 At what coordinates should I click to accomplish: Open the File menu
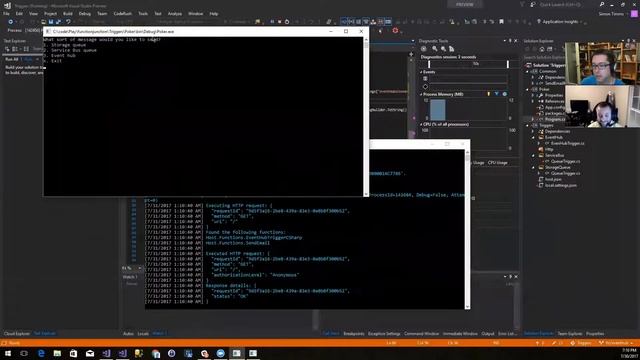(6, 13)
